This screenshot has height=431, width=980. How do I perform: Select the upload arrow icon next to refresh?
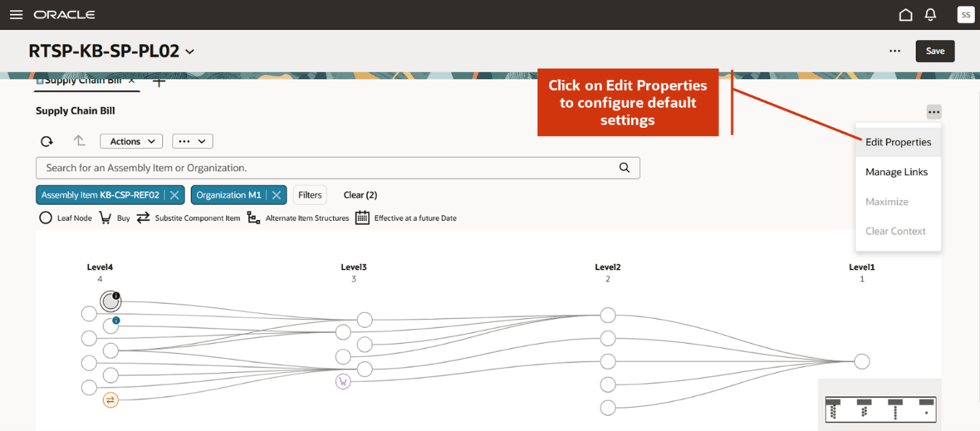click(x=79, y=141)
